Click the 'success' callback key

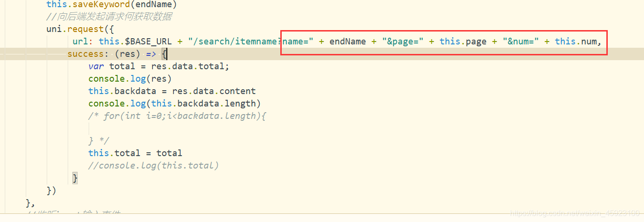pyautogui.click(x=86, y=54)
